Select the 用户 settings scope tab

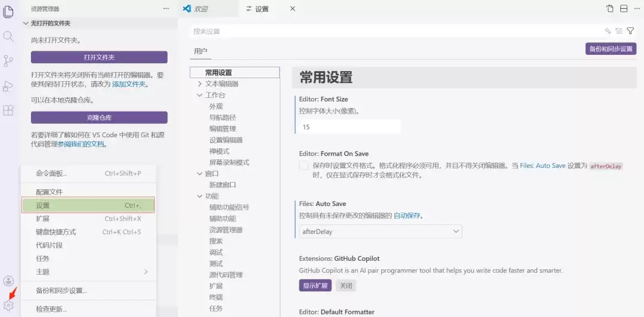point(200,51)
